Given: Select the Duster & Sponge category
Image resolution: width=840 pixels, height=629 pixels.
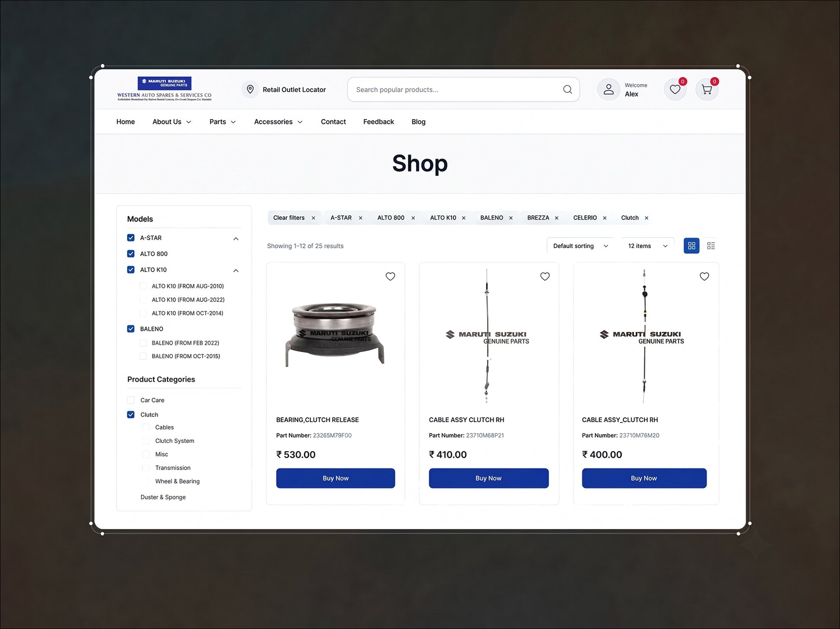Looking at the screenshot, I should 163,497.
